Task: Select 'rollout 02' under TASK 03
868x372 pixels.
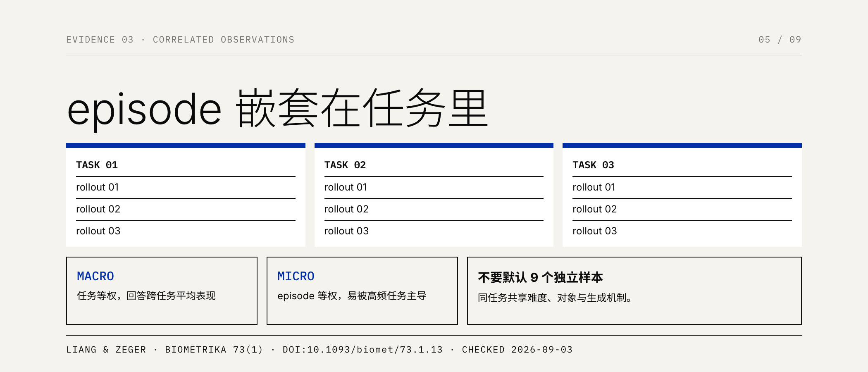Action: pos(595,209)
